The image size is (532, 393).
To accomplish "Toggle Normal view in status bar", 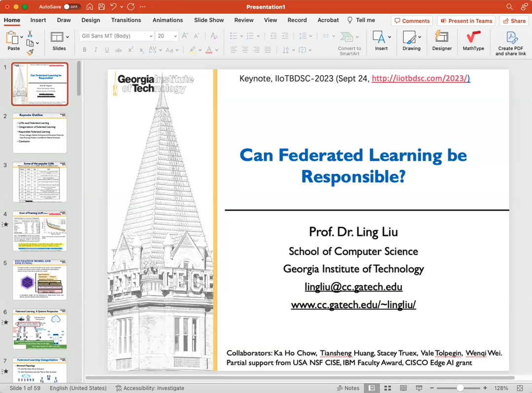I will click(x=372, y=388).
